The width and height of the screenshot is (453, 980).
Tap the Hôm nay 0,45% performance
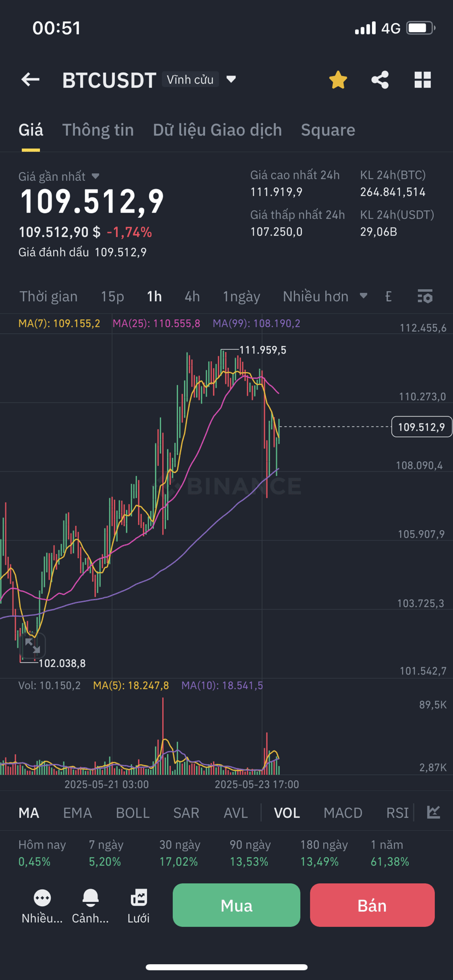42,853
